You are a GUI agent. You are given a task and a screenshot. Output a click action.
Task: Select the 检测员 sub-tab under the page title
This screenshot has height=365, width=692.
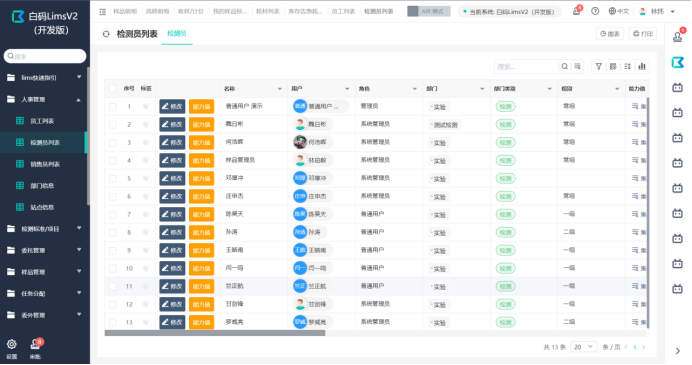[177, 34]
